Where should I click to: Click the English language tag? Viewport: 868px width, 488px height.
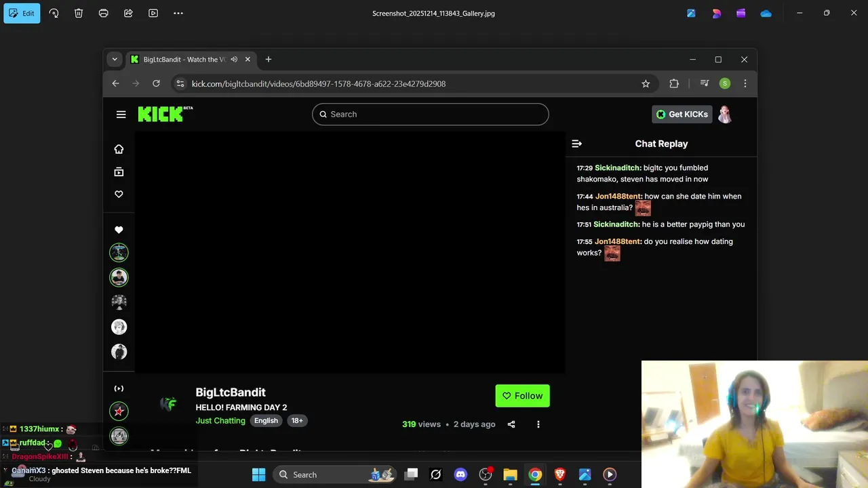pos(266,420)
